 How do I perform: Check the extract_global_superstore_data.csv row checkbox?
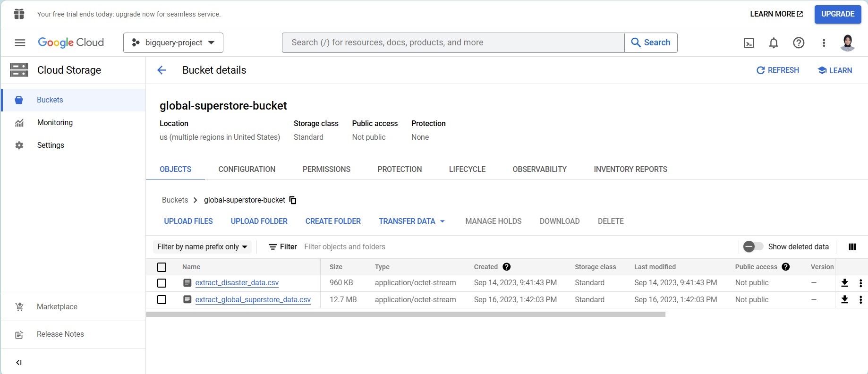162,299
